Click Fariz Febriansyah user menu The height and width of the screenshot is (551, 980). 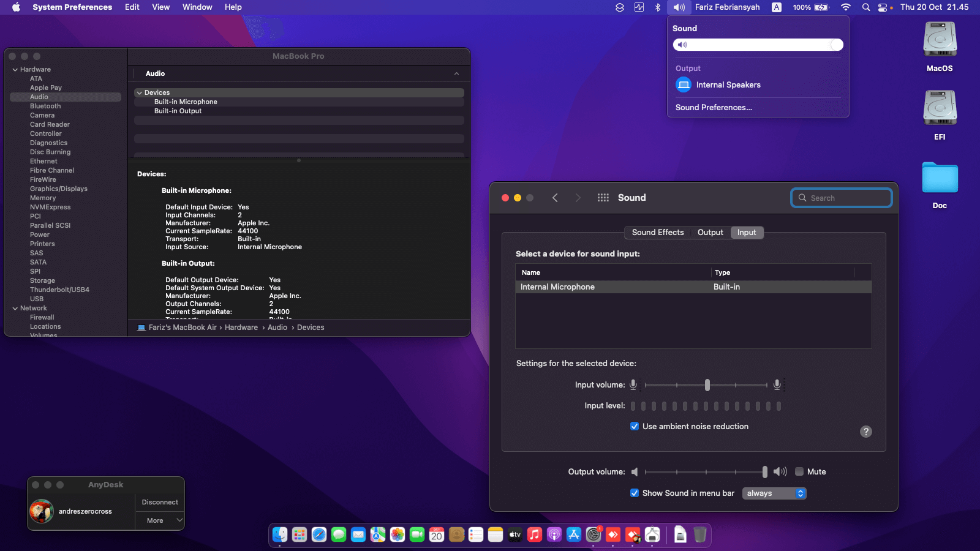[727, 7]
